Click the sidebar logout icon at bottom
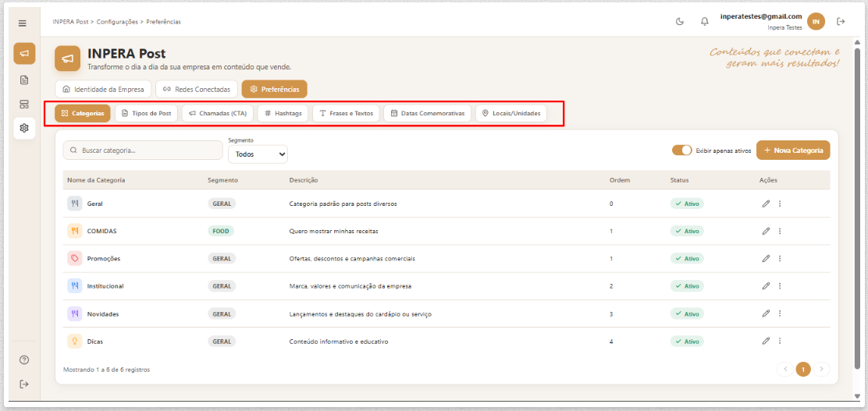The width and height of the screenshot is (868, 411). (x=23, y=384)
